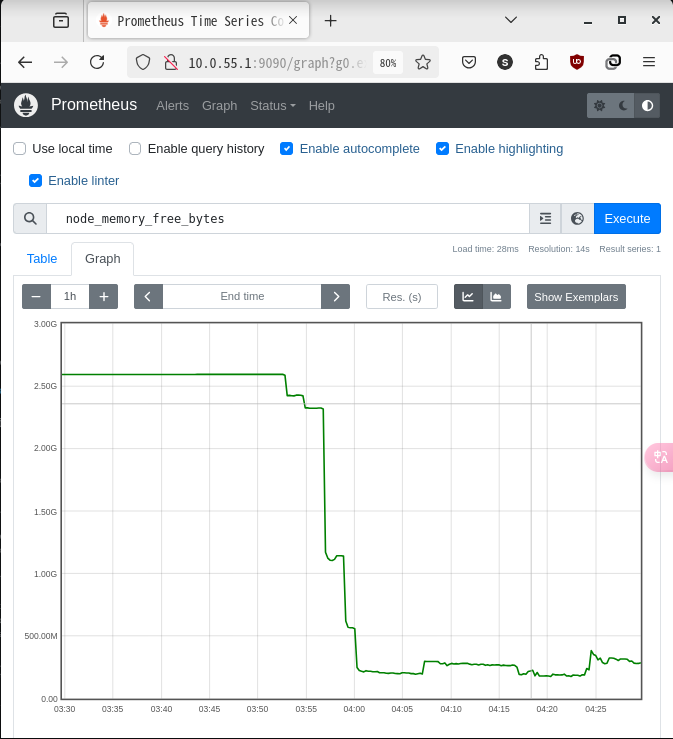This screenshot has width=673, height=739.
Task: Expand the Status dropdown menu
Action: [272, 106]
